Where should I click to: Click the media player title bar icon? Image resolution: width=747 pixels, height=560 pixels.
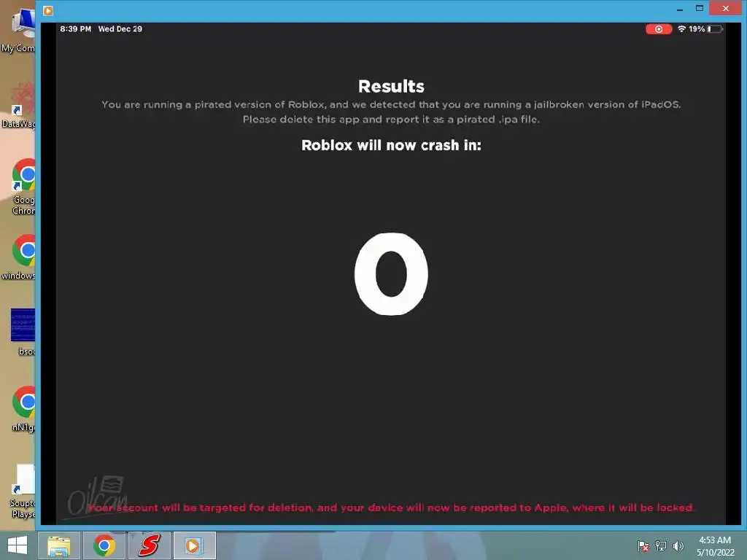[x=48, y=10]
